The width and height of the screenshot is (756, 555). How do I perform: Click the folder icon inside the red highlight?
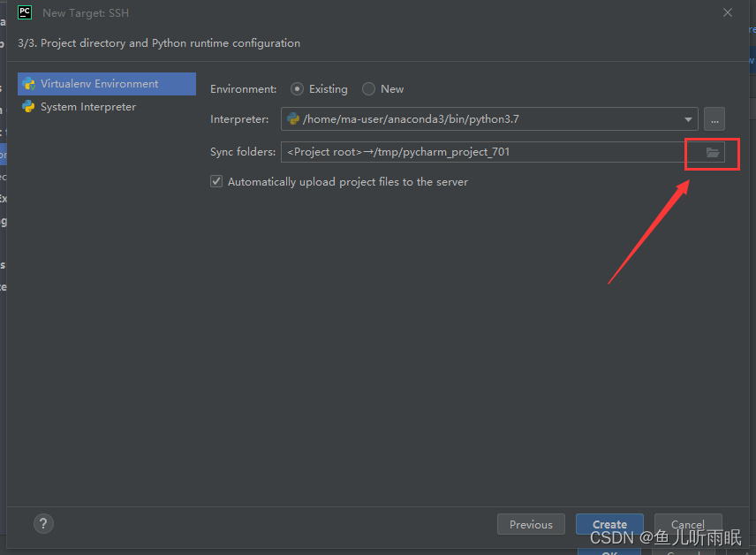pos(712,153)
